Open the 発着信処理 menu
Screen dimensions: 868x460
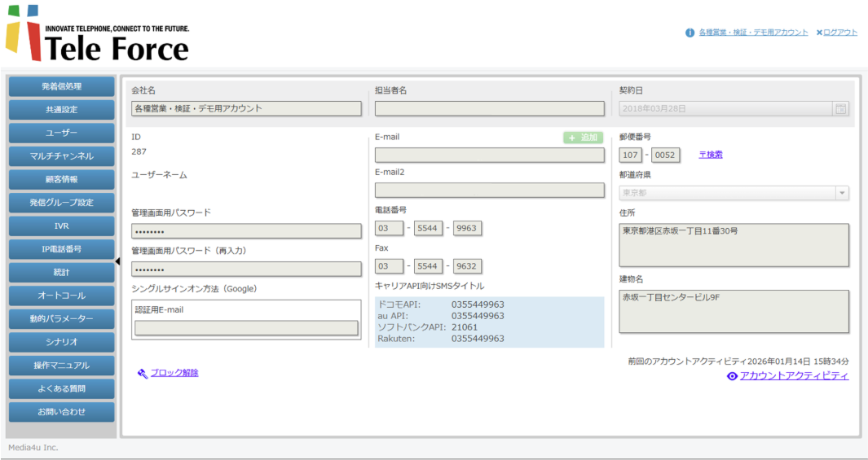click(x=62, y=86)
